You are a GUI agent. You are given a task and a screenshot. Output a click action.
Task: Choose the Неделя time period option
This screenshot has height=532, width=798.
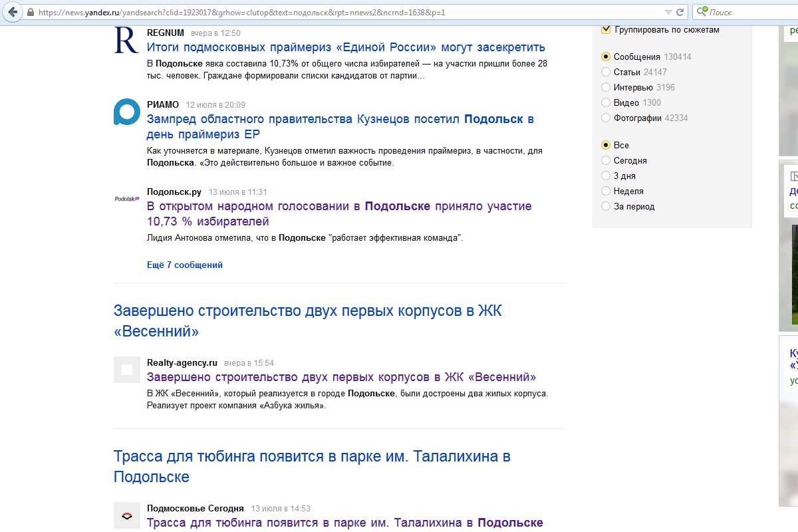pos(606,191)
